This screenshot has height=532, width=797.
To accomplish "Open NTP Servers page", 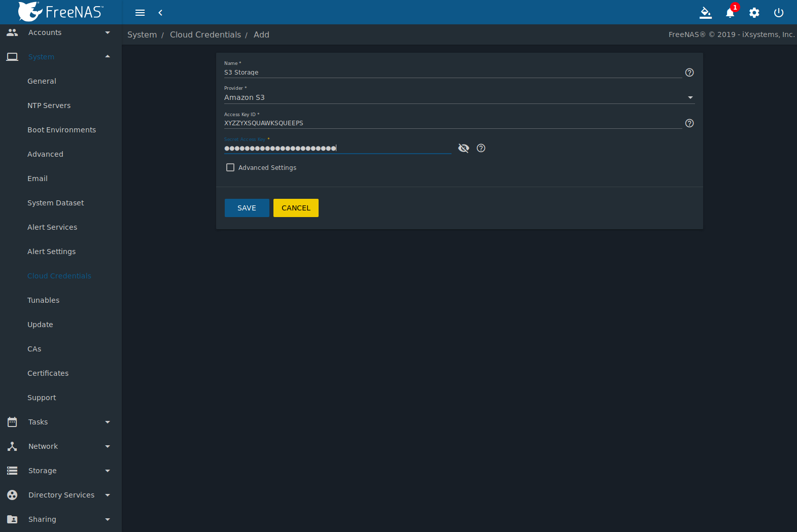I will pyautogui.click(x=49, y=105).
